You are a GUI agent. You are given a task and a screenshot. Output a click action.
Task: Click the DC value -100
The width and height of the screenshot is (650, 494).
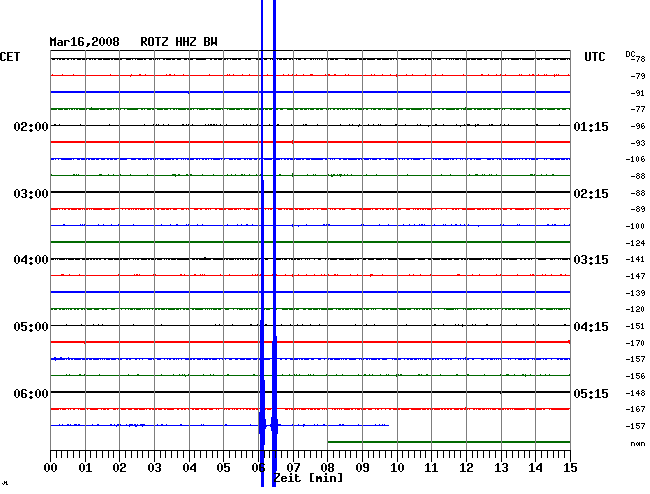tap(635, 226)
